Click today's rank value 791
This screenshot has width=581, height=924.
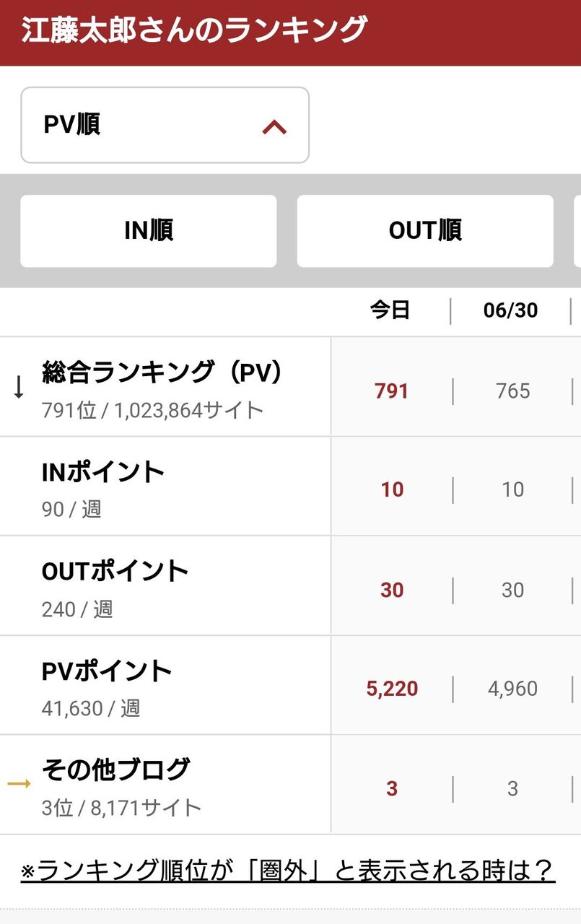tap(391, 391)
